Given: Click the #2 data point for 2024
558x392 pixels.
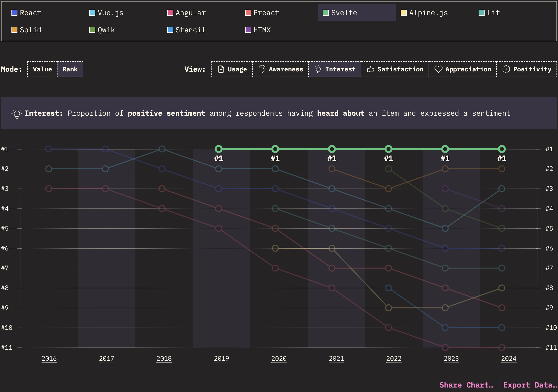Looking at the screenshot, I should [502, 169].
